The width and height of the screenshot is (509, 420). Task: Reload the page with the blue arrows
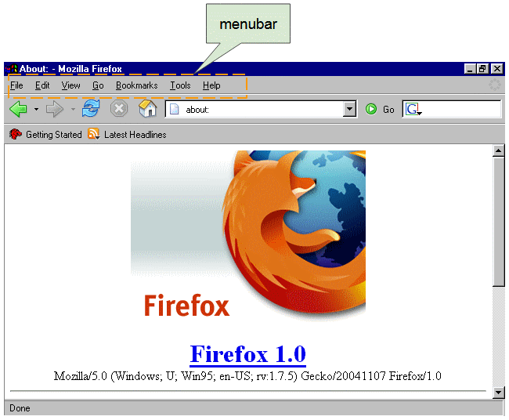pyautogui.click(x=91, y=108)
